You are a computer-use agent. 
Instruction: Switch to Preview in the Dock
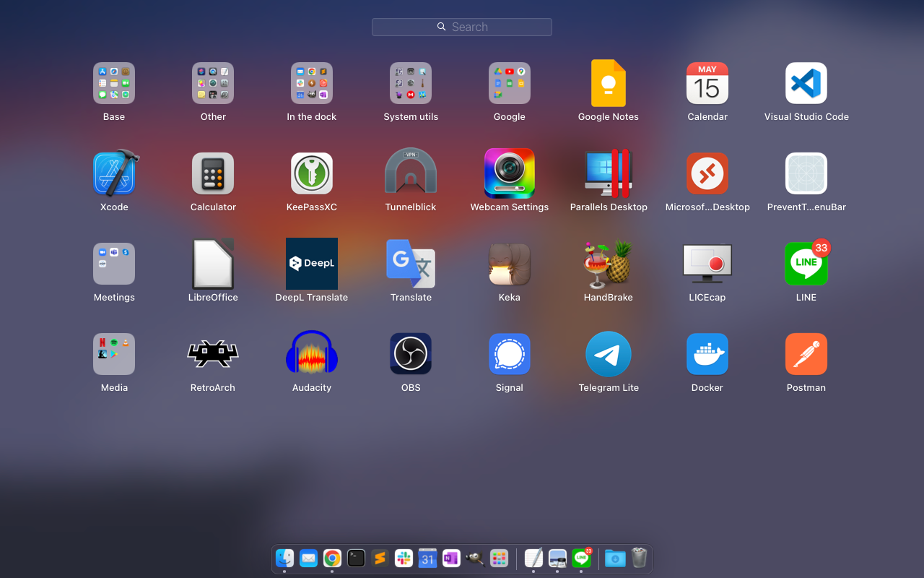557,558
